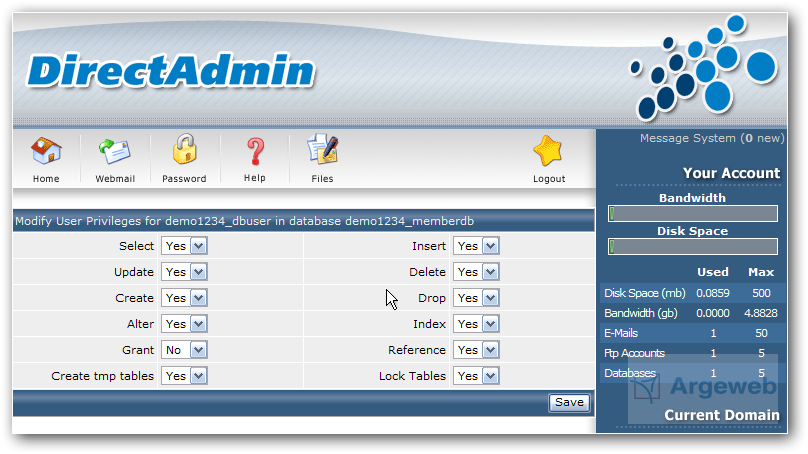The image size is (808, 454).
Task: Click the Disk Space usage bar
Action: point(693,246)
